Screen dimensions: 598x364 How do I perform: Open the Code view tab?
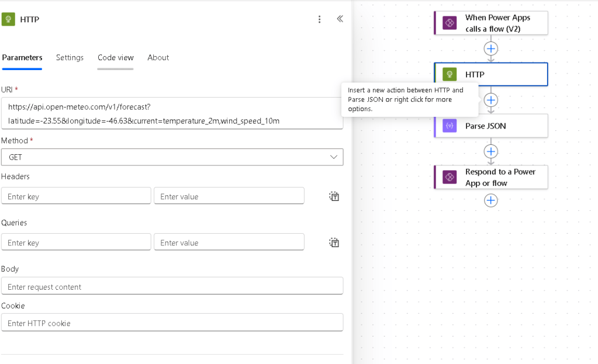coord(115,57)
